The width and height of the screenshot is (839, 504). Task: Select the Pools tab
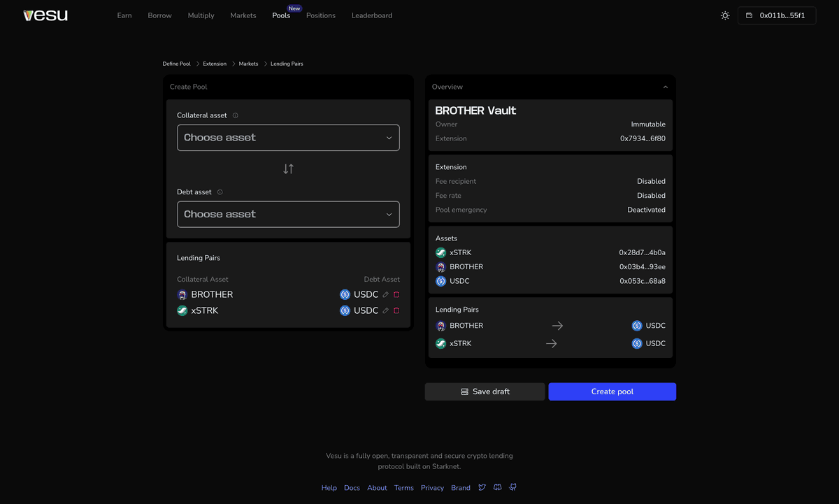point(281,15)
